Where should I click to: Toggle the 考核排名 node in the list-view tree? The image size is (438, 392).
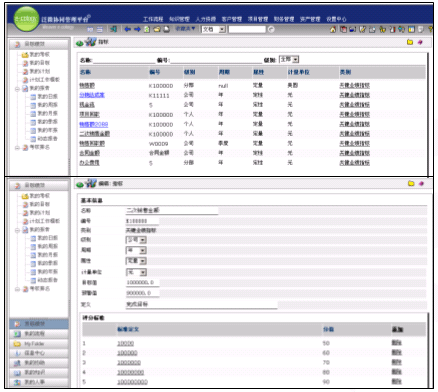(17, 148)
